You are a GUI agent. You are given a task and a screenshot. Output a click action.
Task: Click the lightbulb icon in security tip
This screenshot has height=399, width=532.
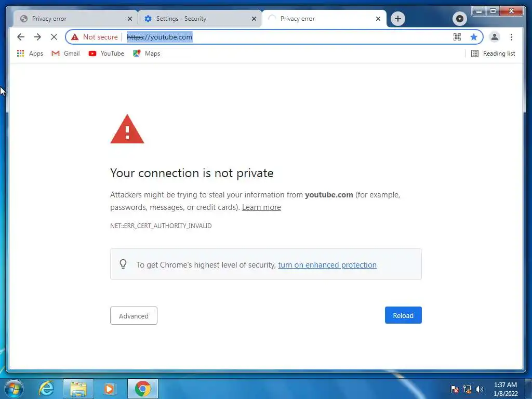point(123,264)
